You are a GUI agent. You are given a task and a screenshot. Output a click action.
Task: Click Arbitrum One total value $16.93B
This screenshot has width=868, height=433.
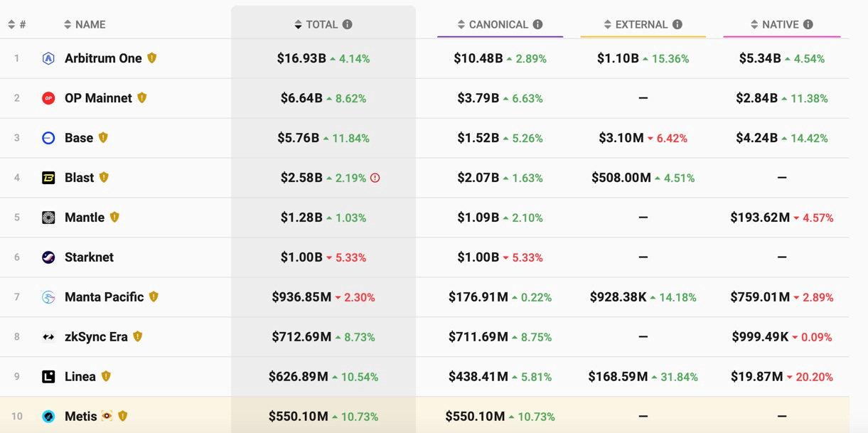tap(301, 58)
